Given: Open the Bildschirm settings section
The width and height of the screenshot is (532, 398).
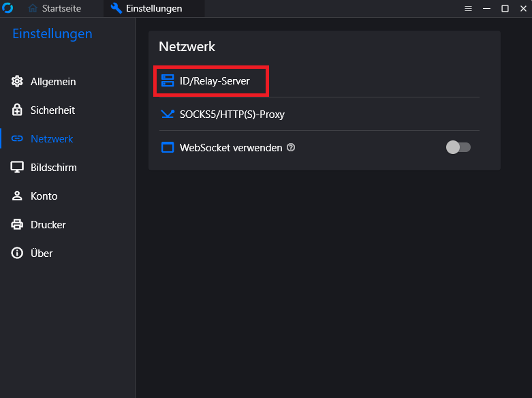Looking at the screenshot, I should click(54, 167).
